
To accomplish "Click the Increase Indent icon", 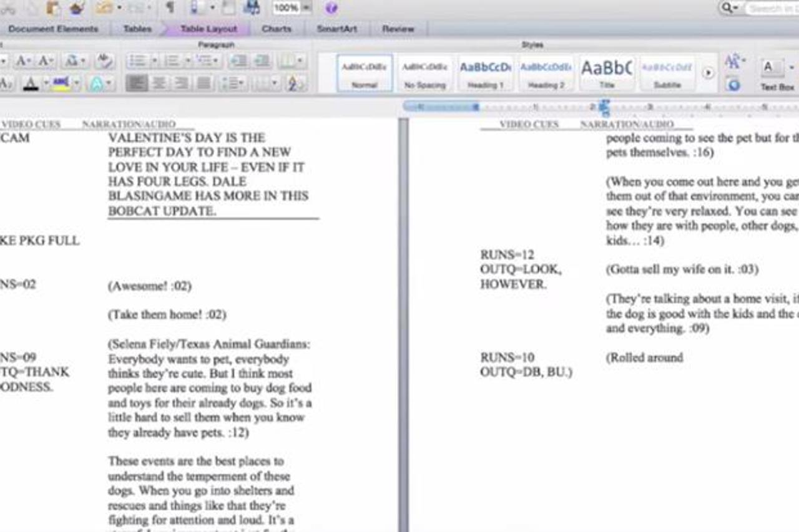I will pos(262,61).
